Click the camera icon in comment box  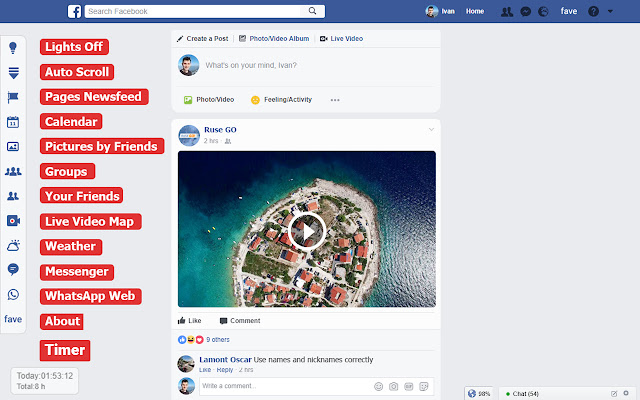click(393, 387)
